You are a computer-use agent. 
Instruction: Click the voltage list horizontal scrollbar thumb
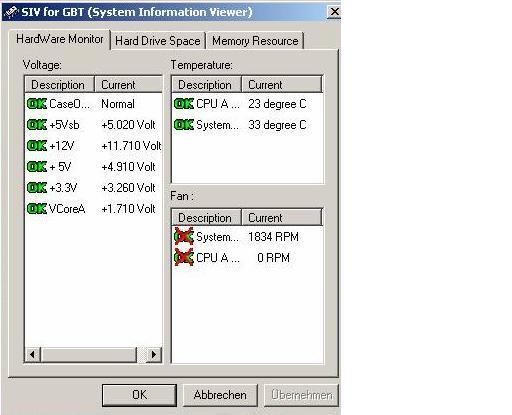[89, 354]
